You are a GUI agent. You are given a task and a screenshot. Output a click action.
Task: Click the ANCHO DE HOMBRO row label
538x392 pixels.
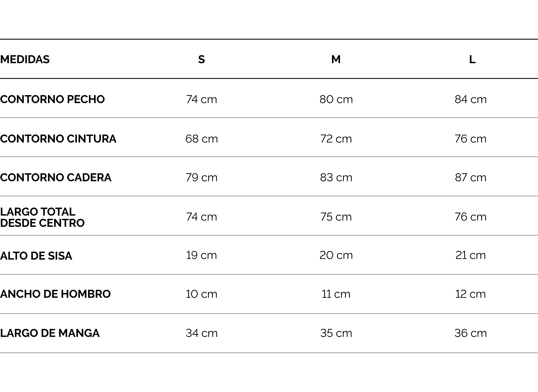tap(55, 294)
